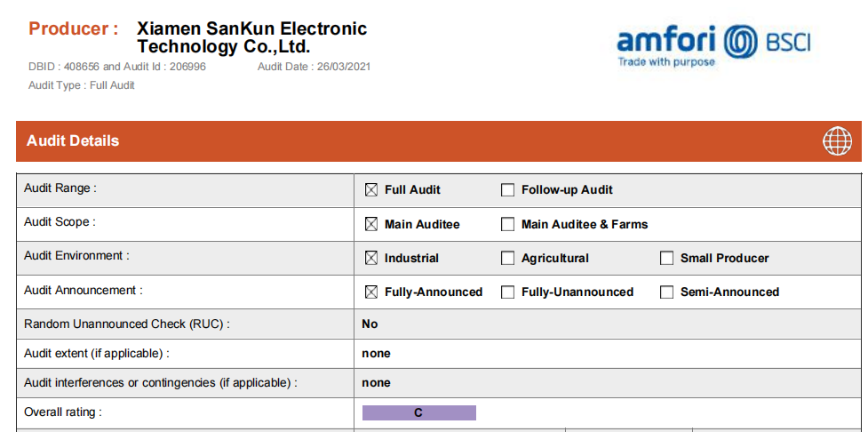Check the Agricultural checkbox
The image size is (868, 432).
(508, 258)
